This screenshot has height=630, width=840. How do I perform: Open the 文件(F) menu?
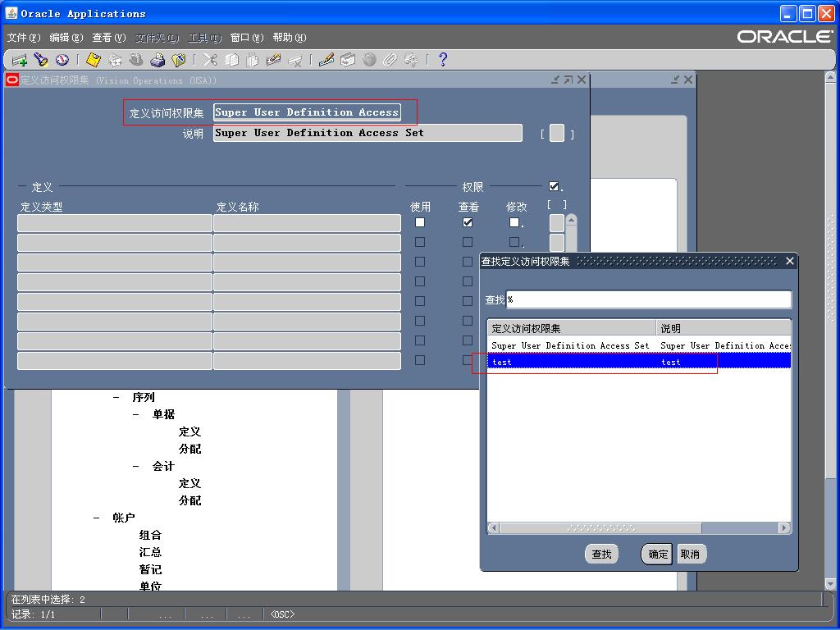(x=24, y=38)
